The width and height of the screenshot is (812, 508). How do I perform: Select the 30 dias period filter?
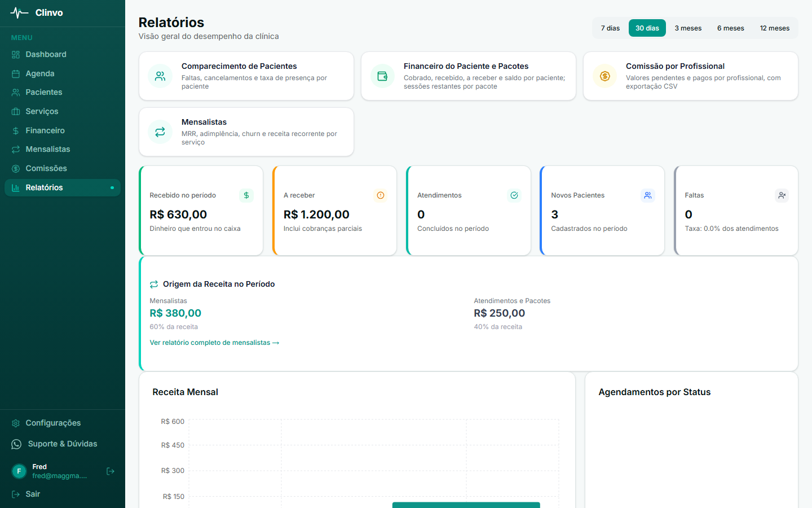647,28
